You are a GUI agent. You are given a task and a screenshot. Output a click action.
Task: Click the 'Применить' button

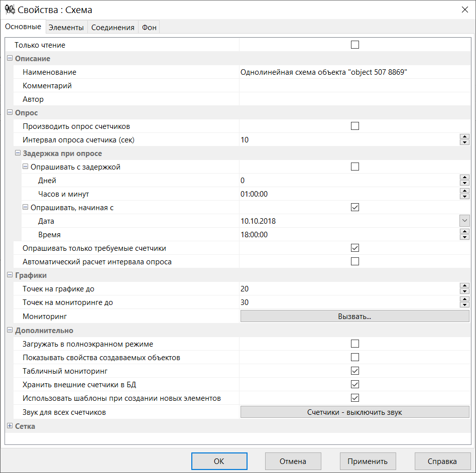coord(368,461)
